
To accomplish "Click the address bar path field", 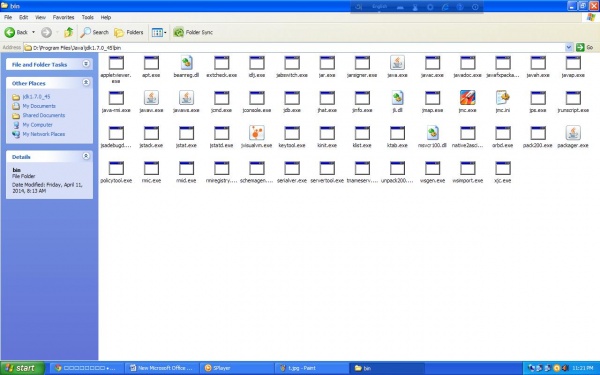I will [x=294, y=47].
